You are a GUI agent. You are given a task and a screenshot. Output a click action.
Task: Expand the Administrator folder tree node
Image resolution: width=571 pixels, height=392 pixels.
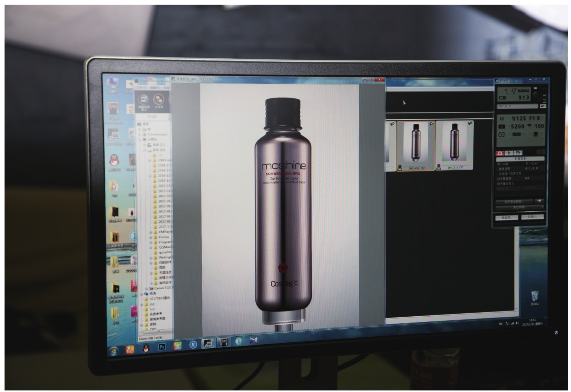pos(140,134)
